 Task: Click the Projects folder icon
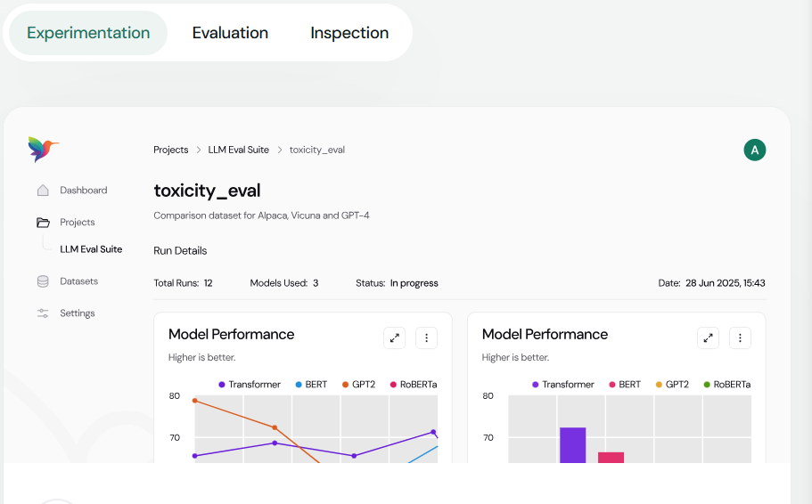[43, 223]
